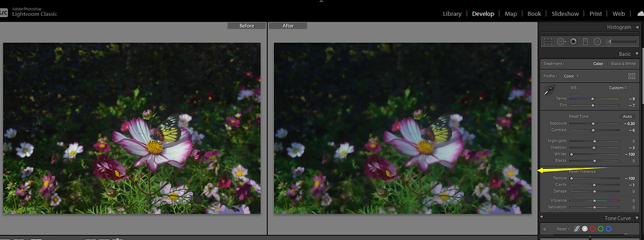Click the Before photo preview
The image size is (644, 240).
(132, 128)
